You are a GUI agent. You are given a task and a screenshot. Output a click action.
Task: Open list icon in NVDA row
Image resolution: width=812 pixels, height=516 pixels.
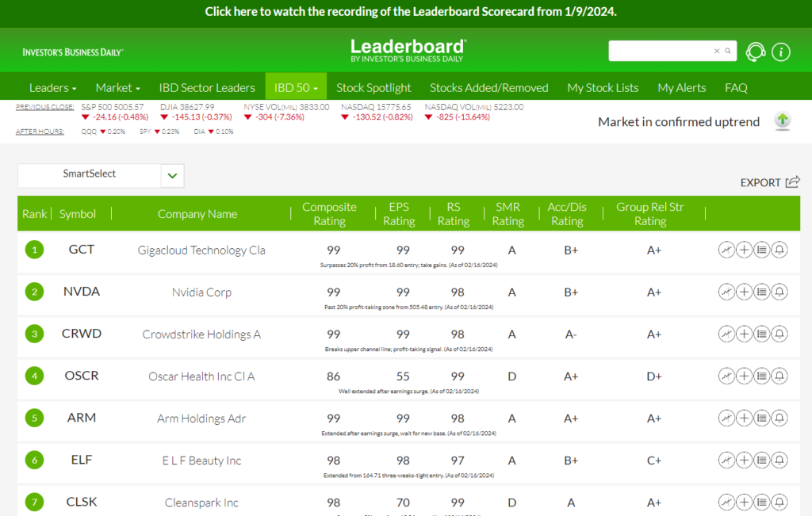click(x=762, y=292)
